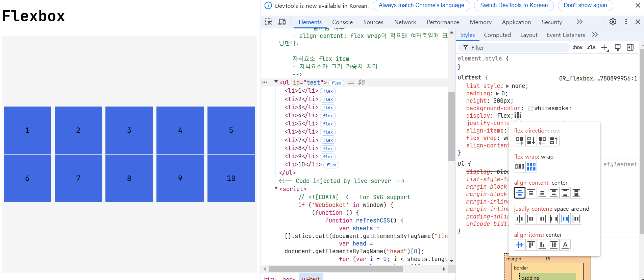Viewport: 644px width, 280px height.
Task: Show more Styles sidebar tabs chevron
Action: pos(595,34)
